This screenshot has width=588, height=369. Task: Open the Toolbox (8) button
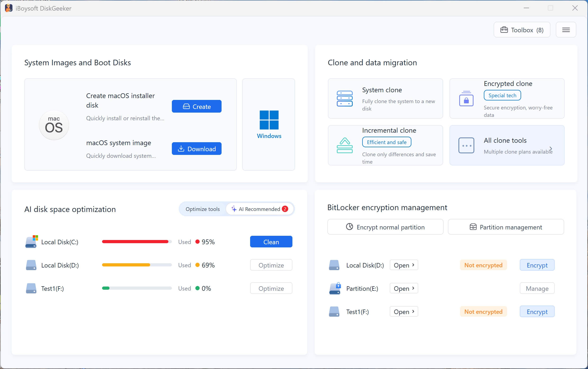coord(522,30)
